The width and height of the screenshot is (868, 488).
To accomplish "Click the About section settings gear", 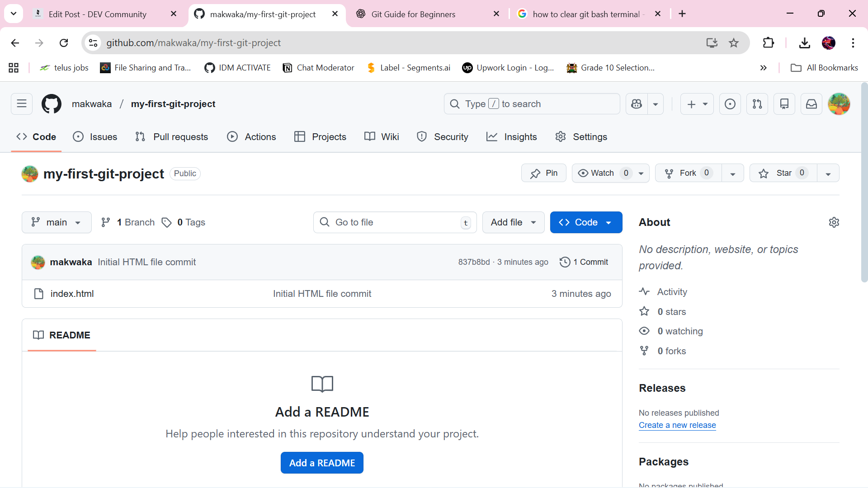I will (x=834, y=222).
